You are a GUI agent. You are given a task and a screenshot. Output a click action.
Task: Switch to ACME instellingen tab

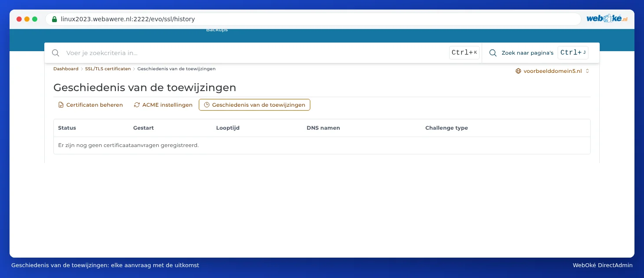point(163,105)
